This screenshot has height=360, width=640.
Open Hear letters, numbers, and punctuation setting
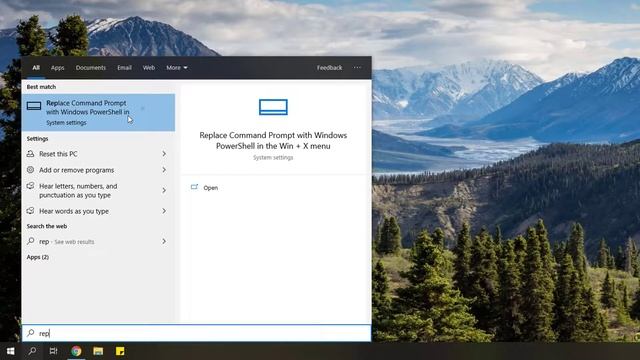[x=98, y=191]
